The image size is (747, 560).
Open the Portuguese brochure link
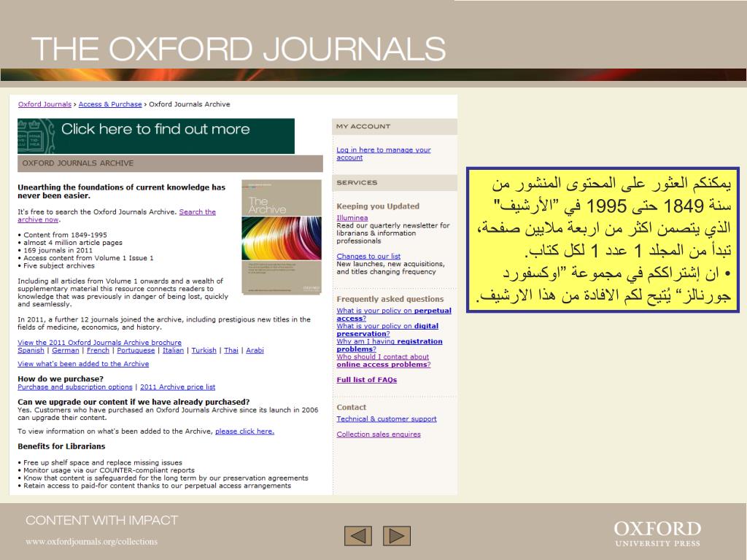tap(136, 350)
